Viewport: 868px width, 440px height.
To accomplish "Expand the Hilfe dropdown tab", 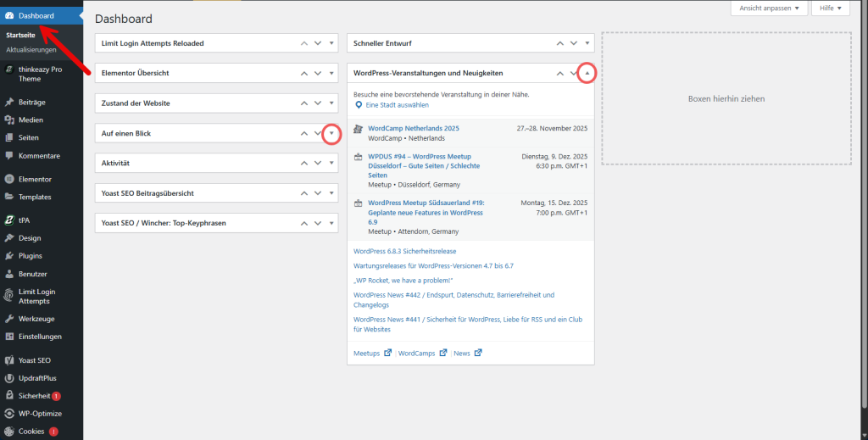I will 830,8.
